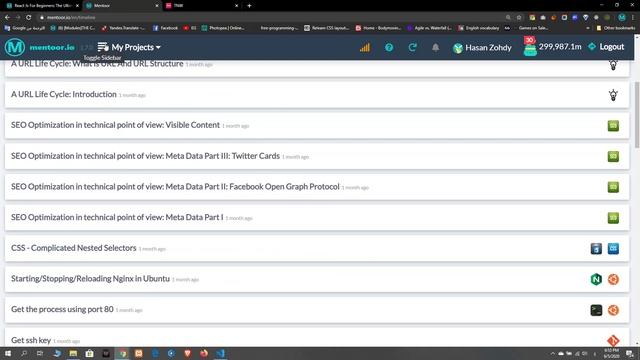Click the Logout button
The image size is (640, 360).
[606, 47]
